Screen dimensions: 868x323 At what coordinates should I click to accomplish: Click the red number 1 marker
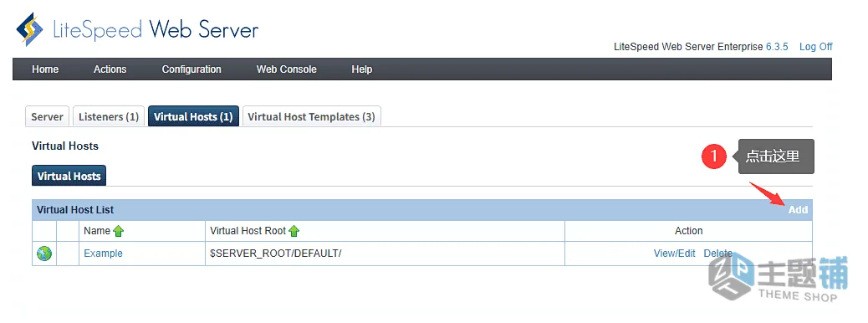(x=713, y=156)
